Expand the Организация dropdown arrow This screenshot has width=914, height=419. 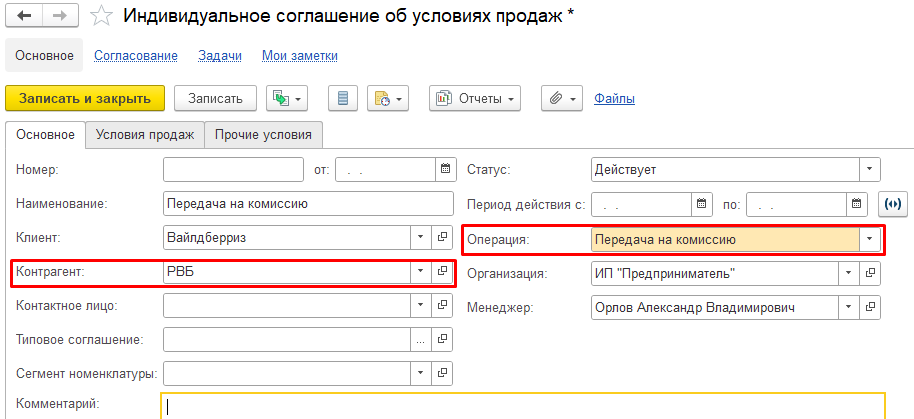pos(849,273)
